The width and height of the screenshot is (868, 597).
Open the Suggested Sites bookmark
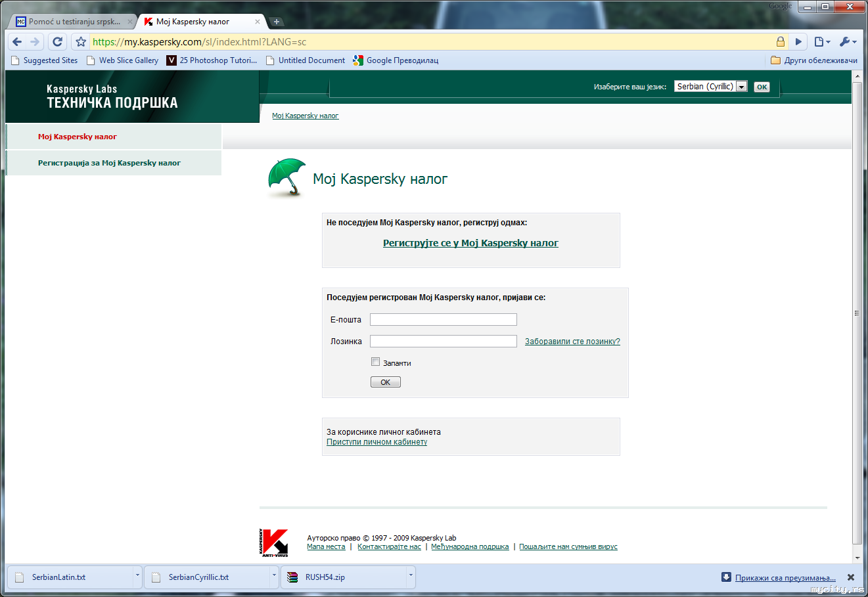pyautogui.click(x=45, y=60)
